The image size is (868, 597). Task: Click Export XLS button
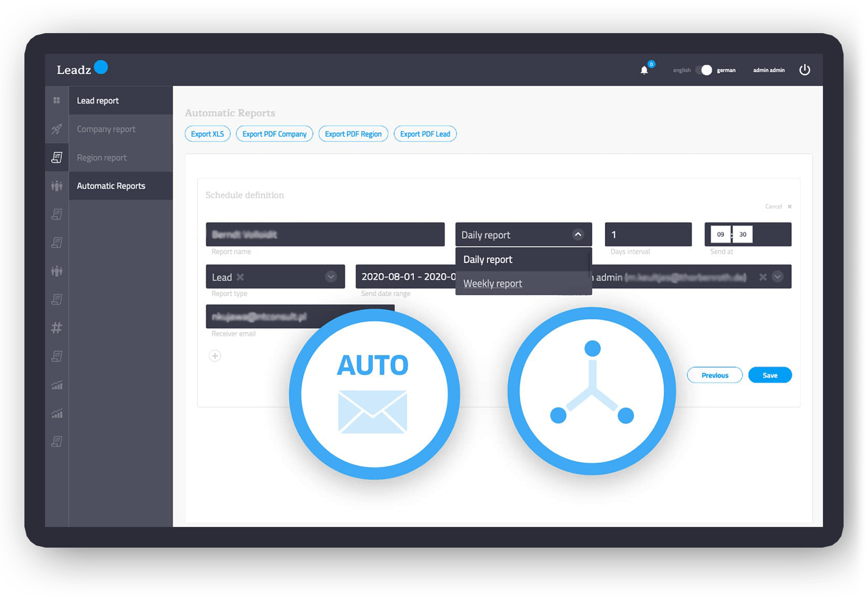pos(207,134)
